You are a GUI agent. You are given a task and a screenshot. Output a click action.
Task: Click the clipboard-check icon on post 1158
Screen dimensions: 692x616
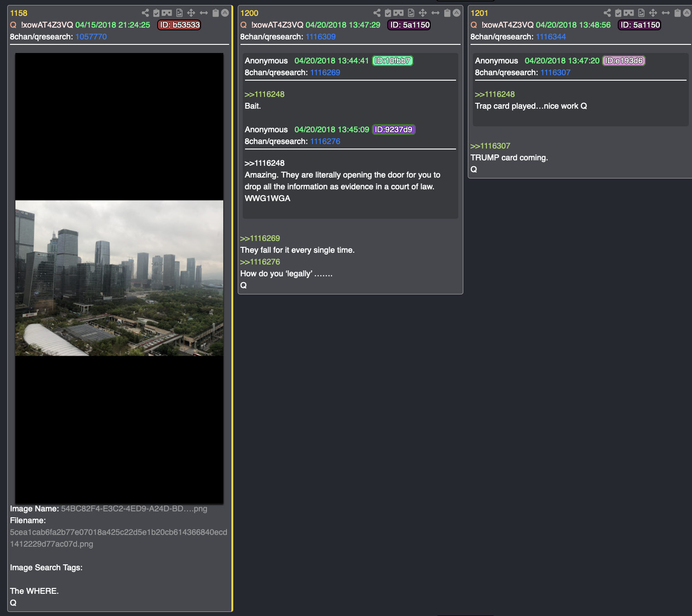click(156, 13)
